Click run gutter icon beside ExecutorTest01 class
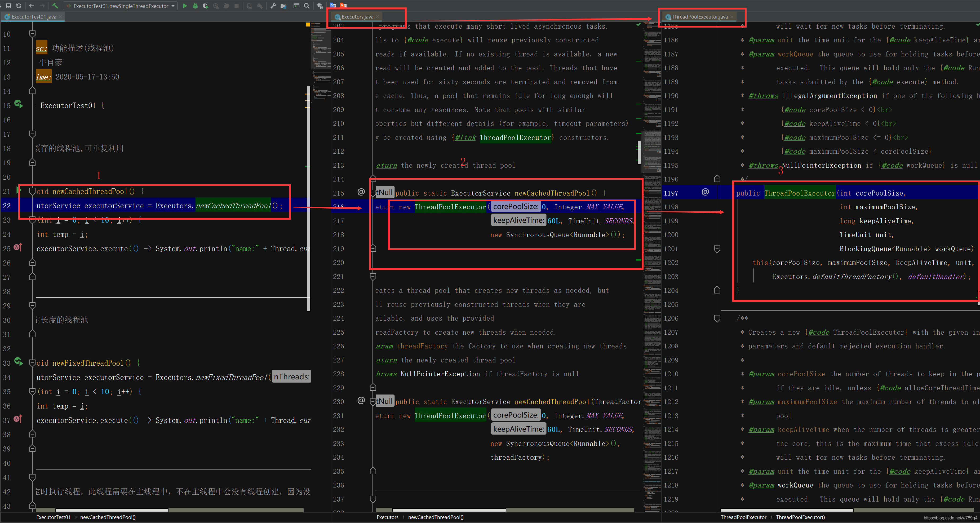 click(19, 104)
